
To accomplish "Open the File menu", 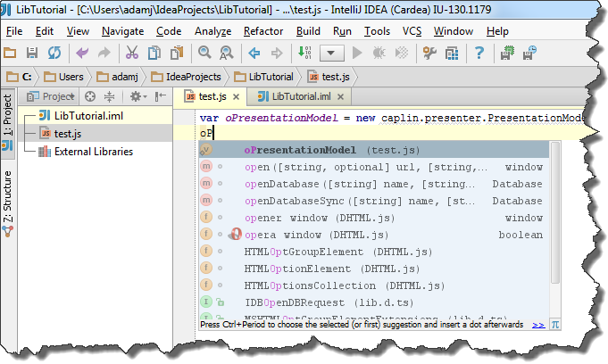I will pyautogui.click(x=14, y=31).
